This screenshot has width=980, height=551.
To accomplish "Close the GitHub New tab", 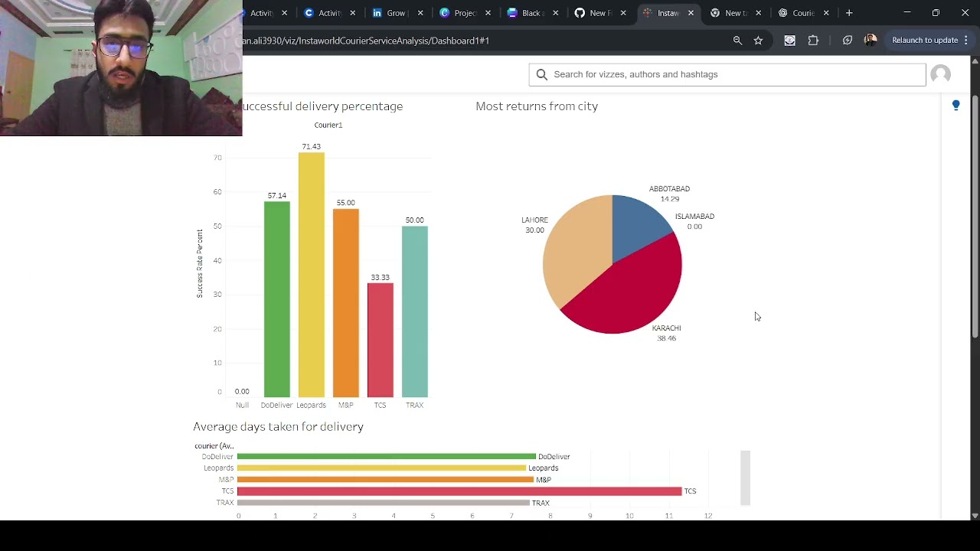I will 623,13.
